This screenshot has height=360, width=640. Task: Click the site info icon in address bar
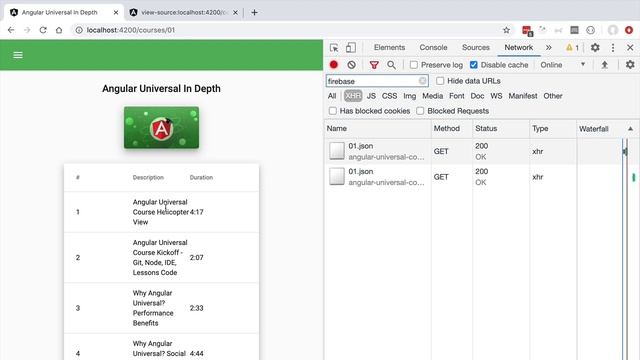tap(79, 30)
